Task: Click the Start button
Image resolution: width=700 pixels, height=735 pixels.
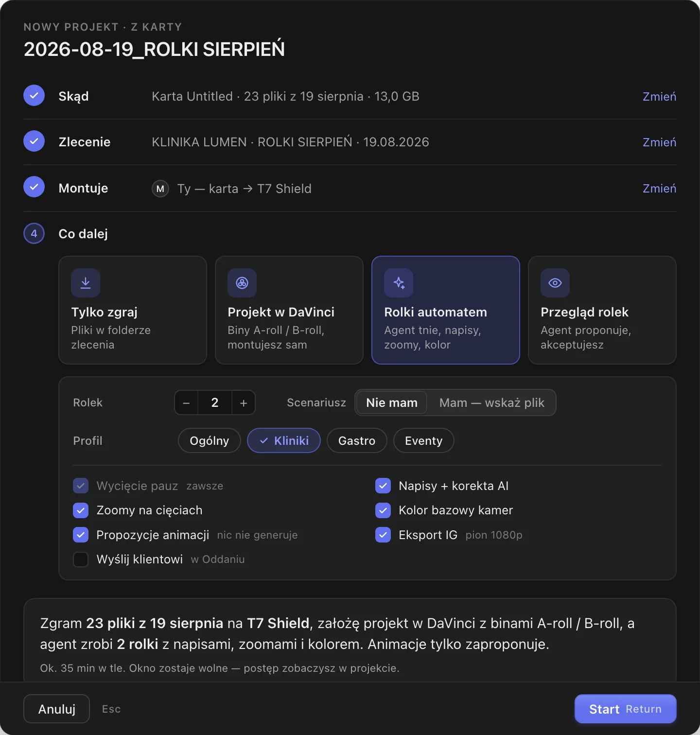Action: (626, 709)
